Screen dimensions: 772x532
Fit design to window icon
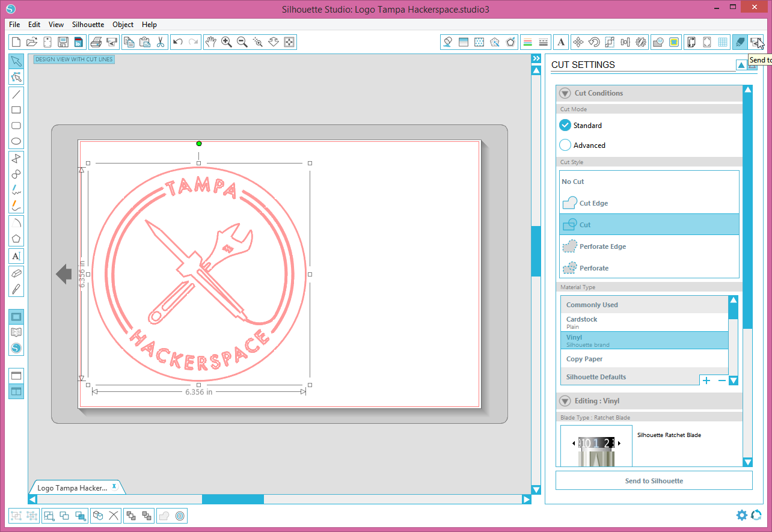(x=289, y=42)
